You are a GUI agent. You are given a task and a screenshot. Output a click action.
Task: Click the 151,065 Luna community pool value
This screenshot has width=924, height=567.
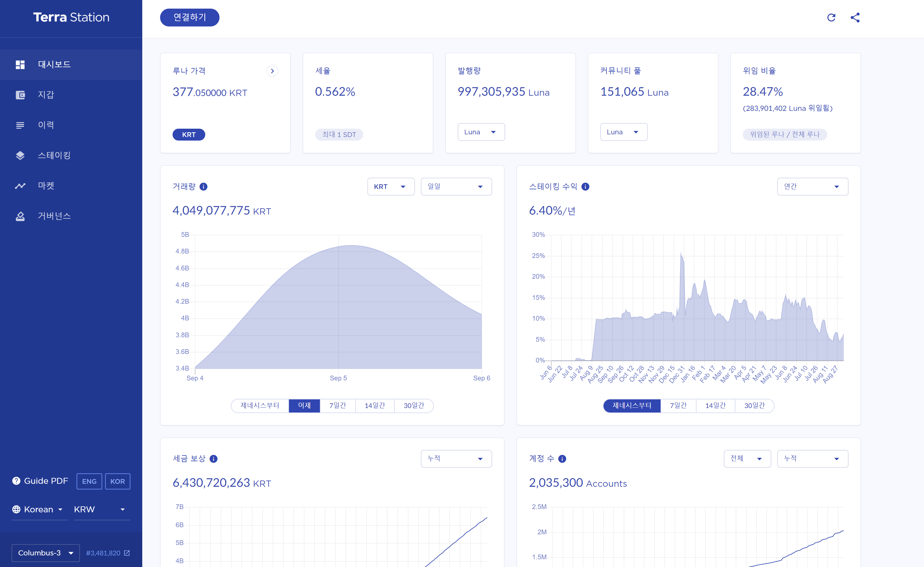[634, 92]
